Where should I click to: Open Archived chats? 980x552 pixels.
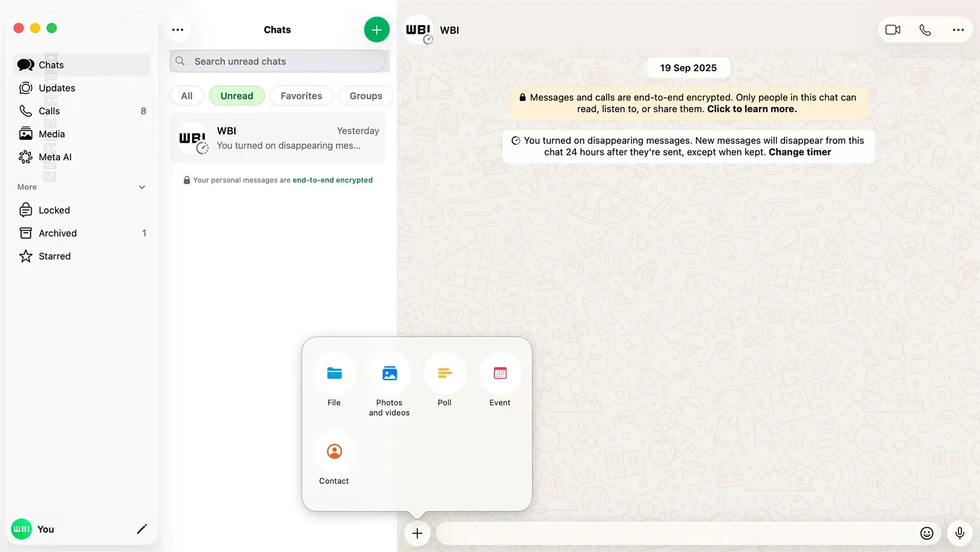pos(82,233)
